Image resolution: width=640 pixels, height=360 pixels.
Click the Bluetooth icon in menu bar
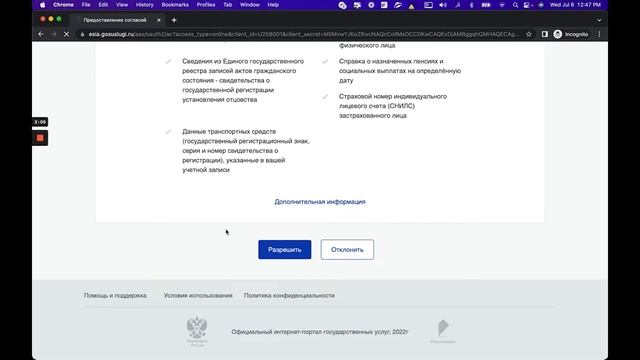pyautogui.click(x=471, y=5)
